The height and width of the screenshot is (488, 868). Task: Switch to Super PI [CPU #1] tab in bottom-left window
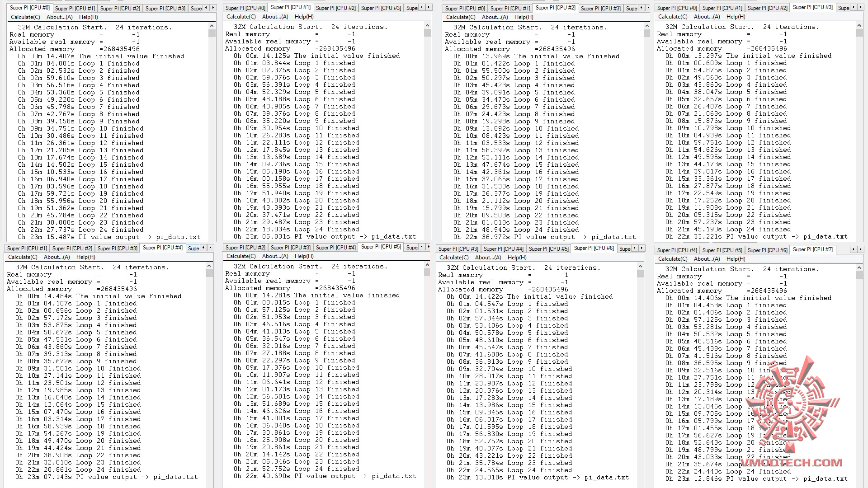coord(27,249)
